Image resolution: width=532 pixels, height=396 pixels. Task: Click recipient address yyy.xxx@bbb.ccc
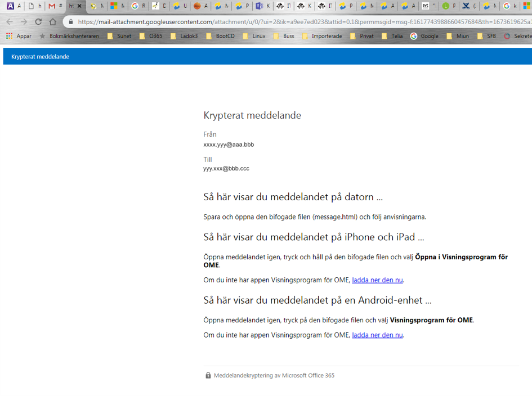point(226,168)
